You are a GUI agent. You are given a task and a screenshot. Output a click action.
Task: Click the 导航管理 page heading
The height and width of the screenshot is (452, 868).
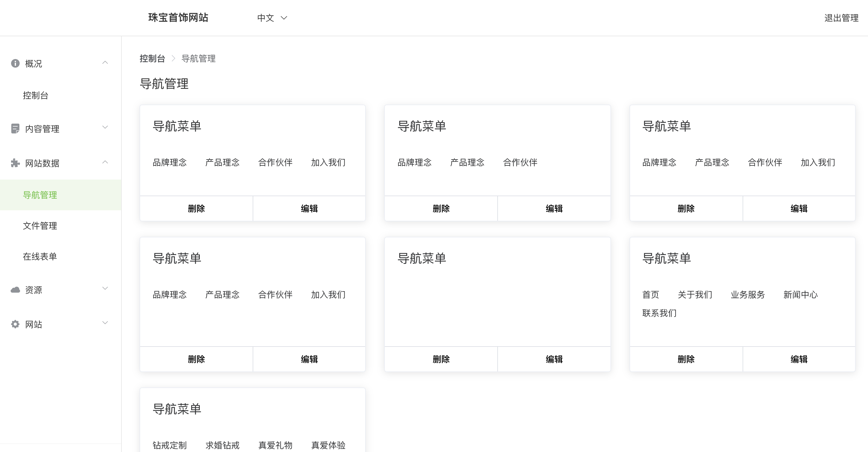pyautogui.click(x=164, y=84)
